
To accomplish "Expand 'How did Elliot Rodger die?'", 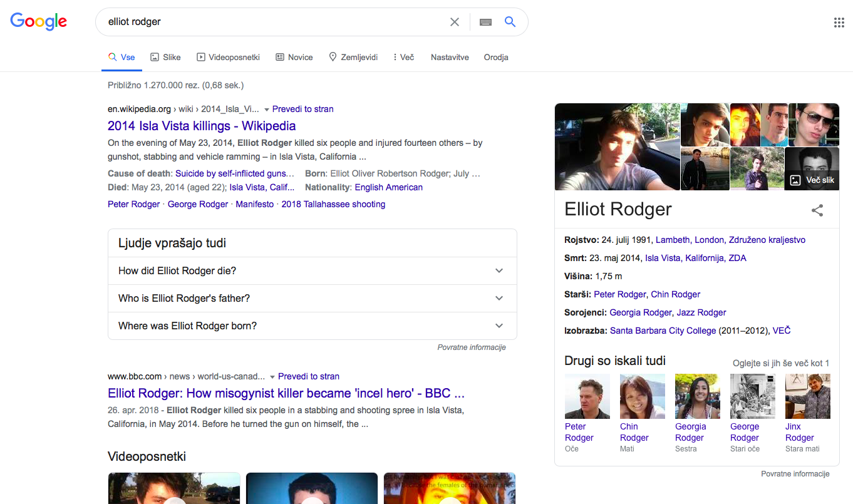I will coord(312,271).
